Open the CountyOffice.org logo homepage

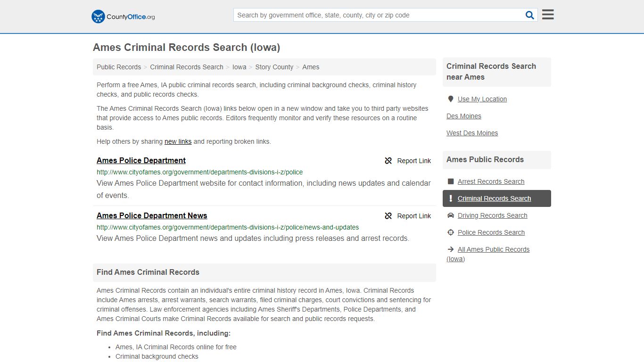tap(123, 16)
